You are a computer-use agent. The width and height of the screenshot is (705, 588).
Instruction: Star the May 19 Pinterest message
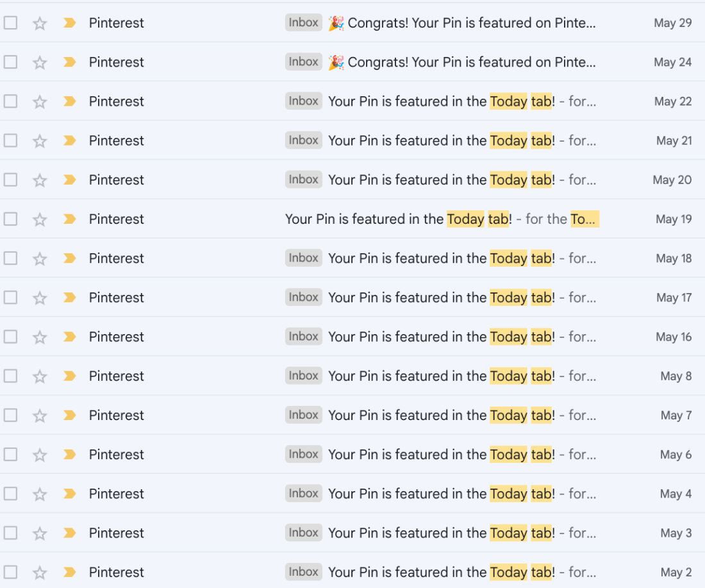[x=40, y=219]
